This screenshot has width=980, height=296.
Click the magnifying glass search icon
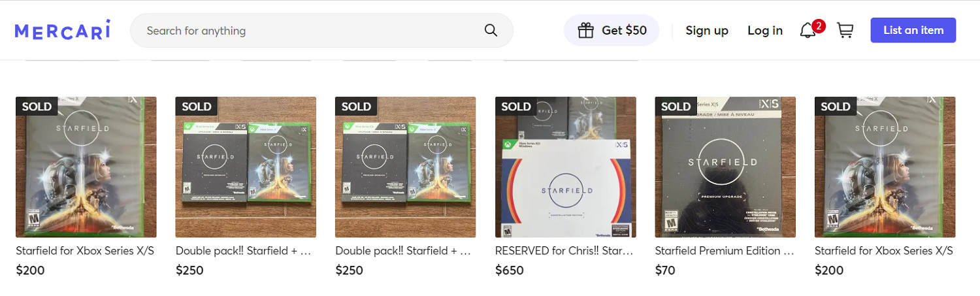(491, 31)
